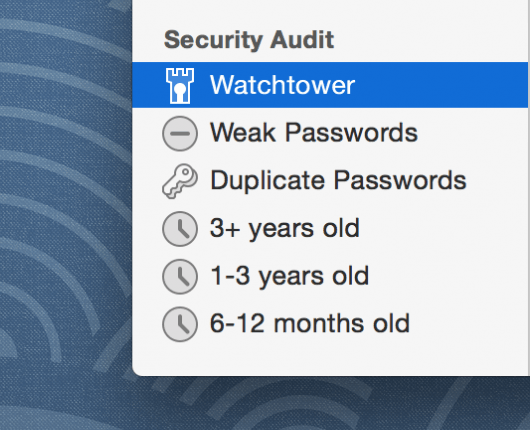This screenshot has width=530, height=430.
Task: Click the clock icon beside 1-3 years old
Action: click(x=180, y=277)
